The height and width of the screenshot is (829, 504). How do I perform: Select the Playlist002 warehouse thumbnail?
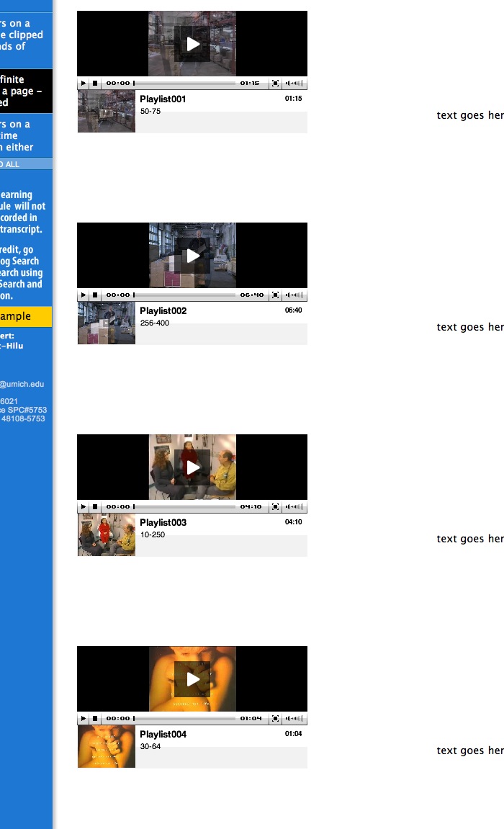click(107, 323)
